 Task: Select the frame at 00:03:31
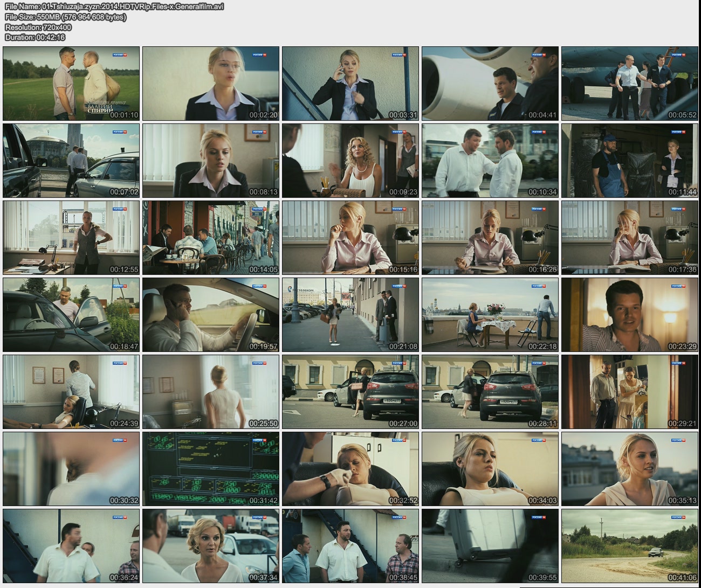click(x=350, y=84)
